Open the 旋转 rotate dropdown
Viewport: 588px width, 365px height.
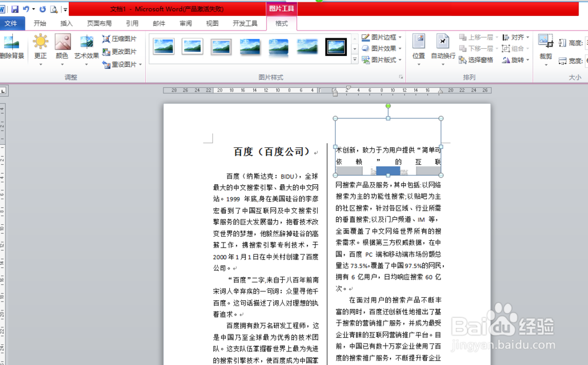tap(515, 59)
